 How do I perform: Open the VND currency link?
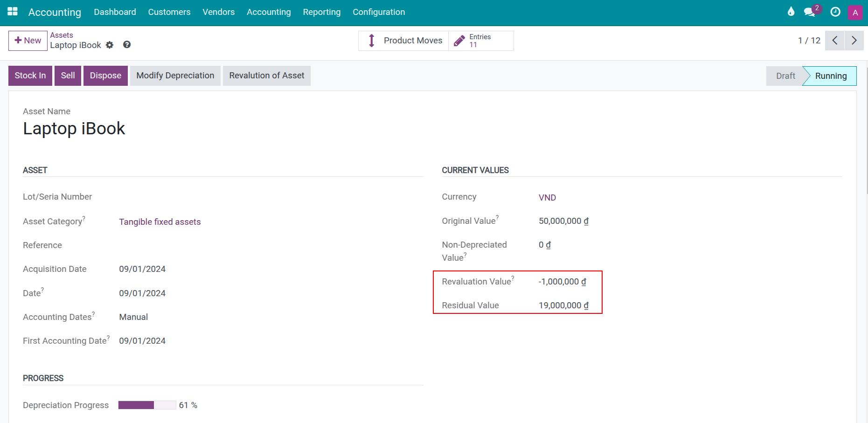[547, 198]
